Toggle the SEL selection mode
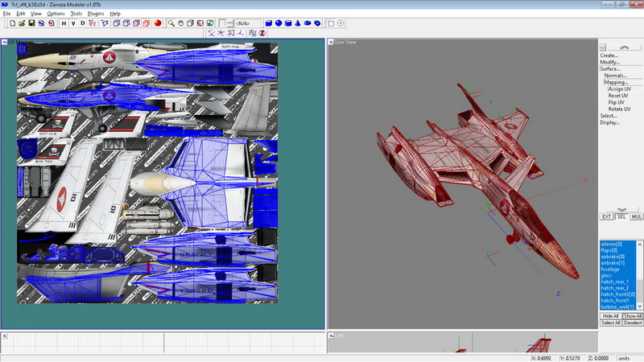The height and width of the screenshot is (362, 644). [621, 216]
